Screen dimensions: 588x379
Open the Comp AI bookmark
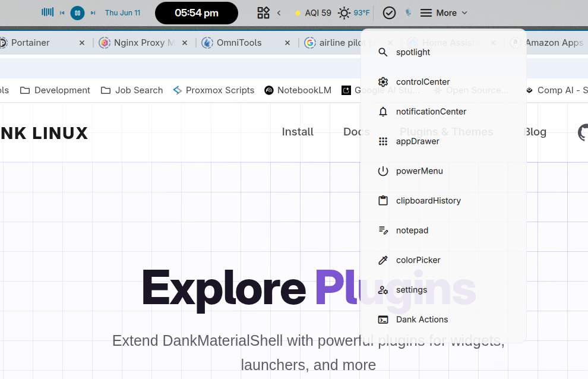(x=557, y=90)
